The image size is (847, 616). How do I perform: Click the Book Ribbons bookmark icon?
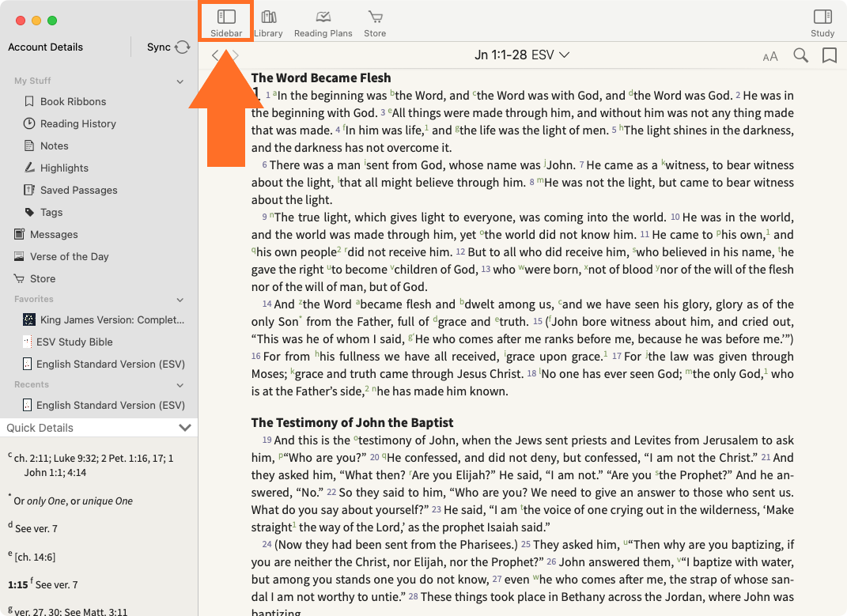pyautogui.click(x=29, y=101)
